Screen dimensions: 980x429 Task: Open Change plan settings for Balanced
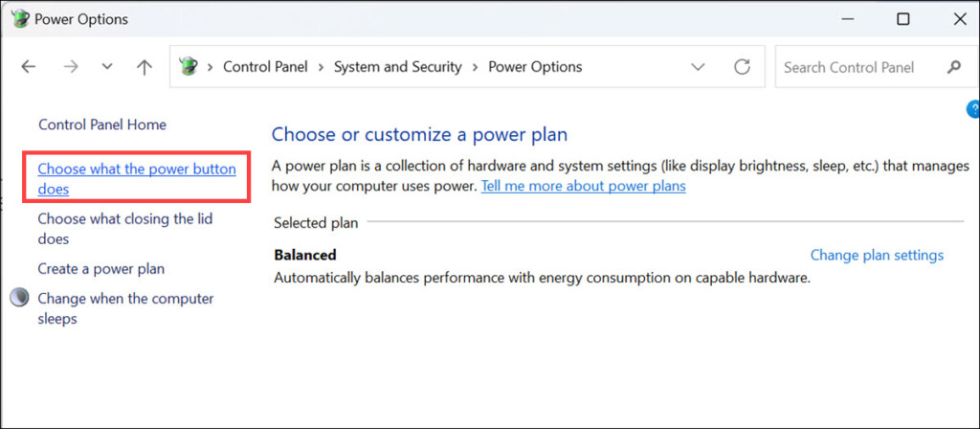click(877, 255)
